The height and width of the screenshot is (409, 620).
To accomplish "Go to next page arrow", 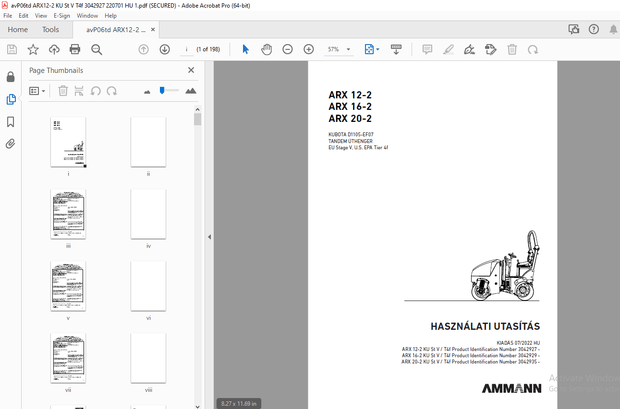I will coord(164,49).
